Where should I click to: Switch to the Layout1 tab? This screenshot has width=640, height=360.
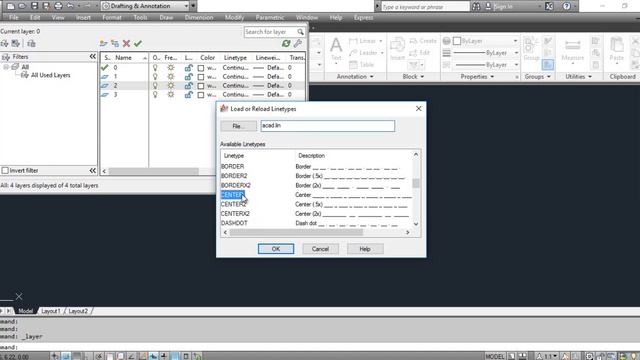51,311
